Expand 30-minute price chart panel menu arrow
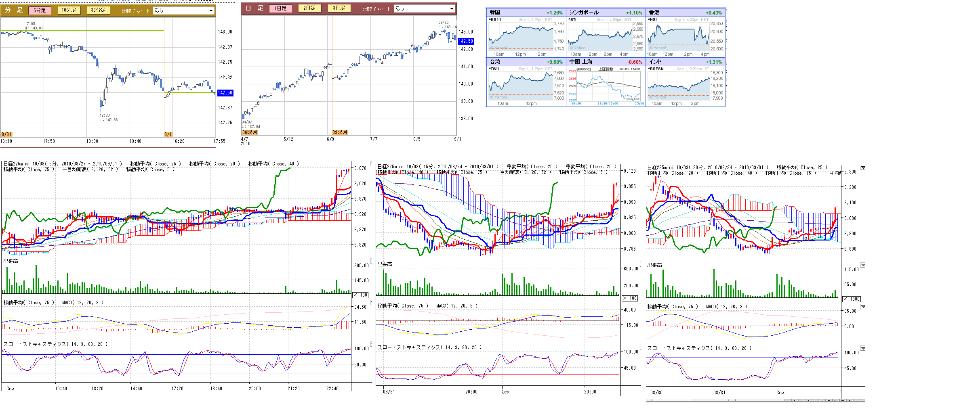Screen dimensions: 980x410 (863, 167)
